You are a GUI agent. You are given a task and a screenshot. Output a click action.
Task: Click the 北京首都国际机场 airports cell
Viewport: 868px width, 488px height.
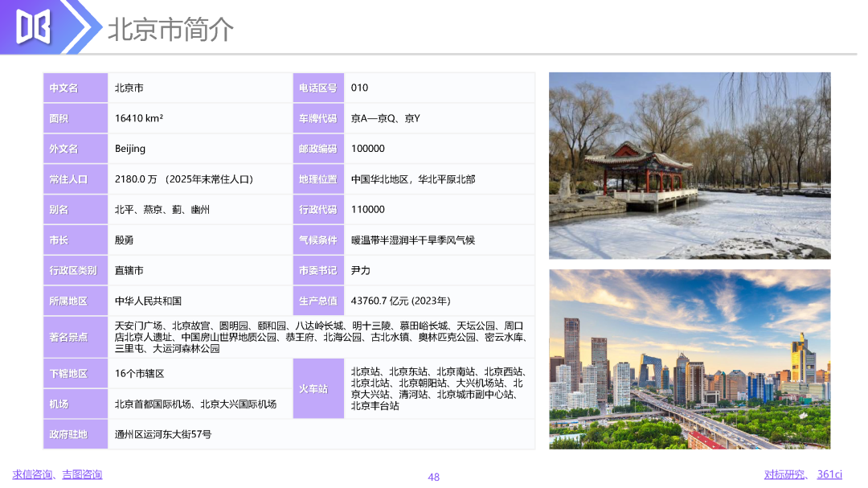pyautogui.click(x=200, y=404)
